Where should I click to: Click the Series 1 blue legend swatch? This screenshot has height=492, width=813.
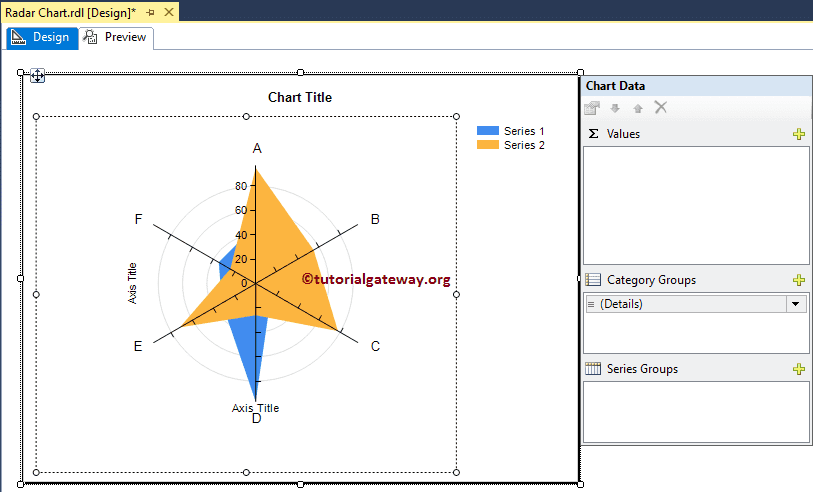(x=488, y=131)
